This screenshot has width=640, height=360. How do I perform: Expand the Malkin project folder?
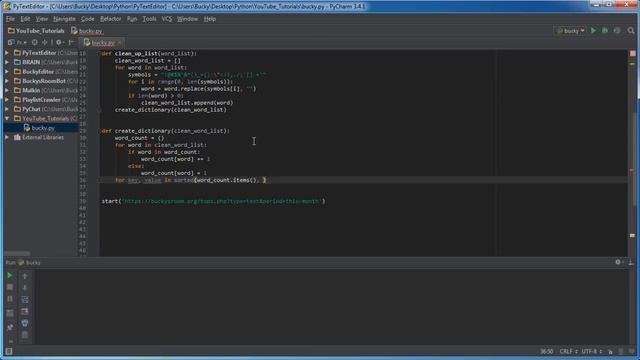click(x=7, y=91)
